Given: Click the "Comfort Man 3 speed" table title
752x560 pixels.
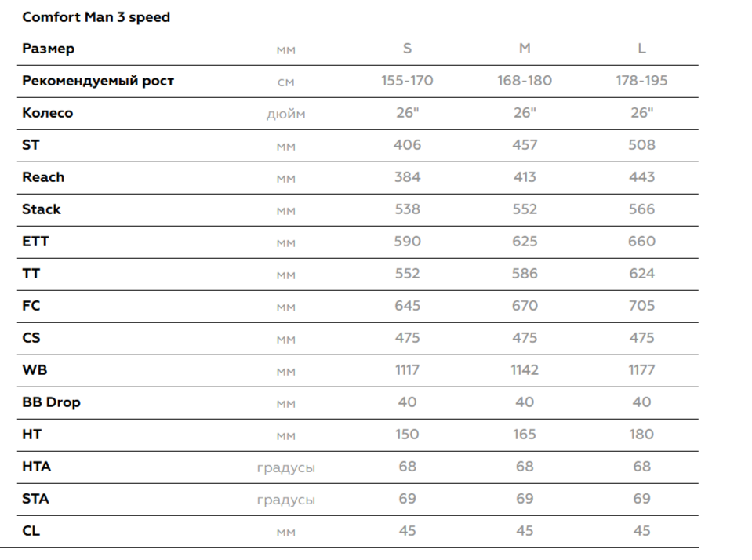Looking at the screenshot, I should pyautogui.click(x=96, y=16).
